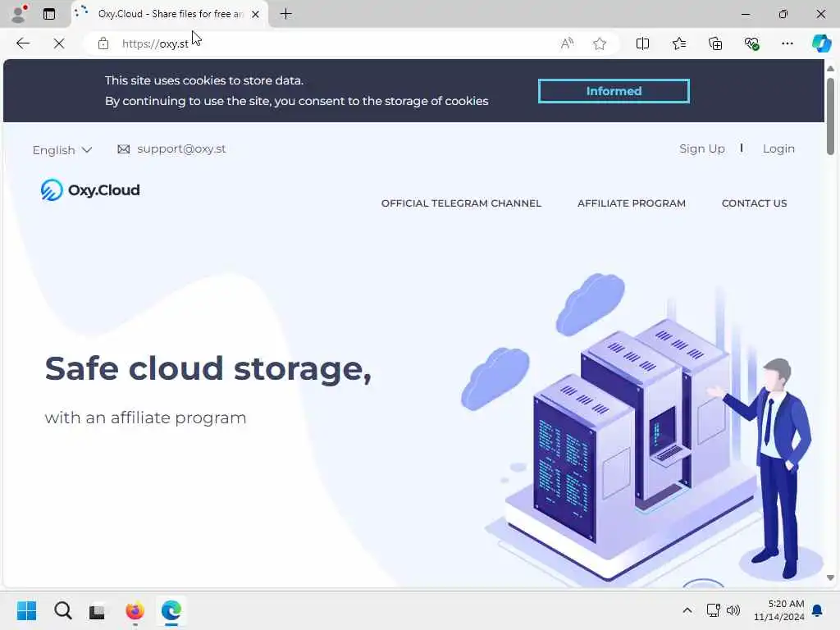The height and width of the screenshot is (630, 840).
Task: Open Task View on the taskbar
Action: pos(97,611)
